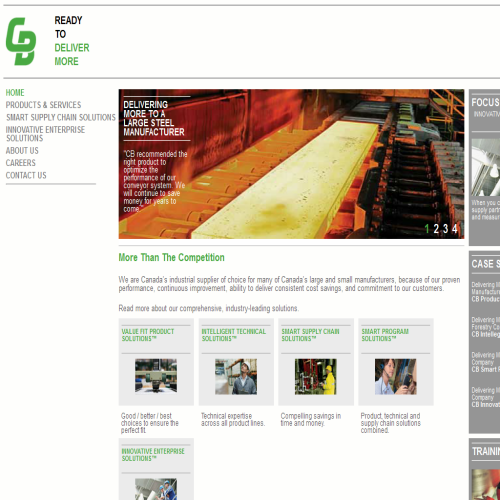Click the Innovative Enterprise Solutions card thumbnail
500x500 pixels.
[x=156, y=489]
